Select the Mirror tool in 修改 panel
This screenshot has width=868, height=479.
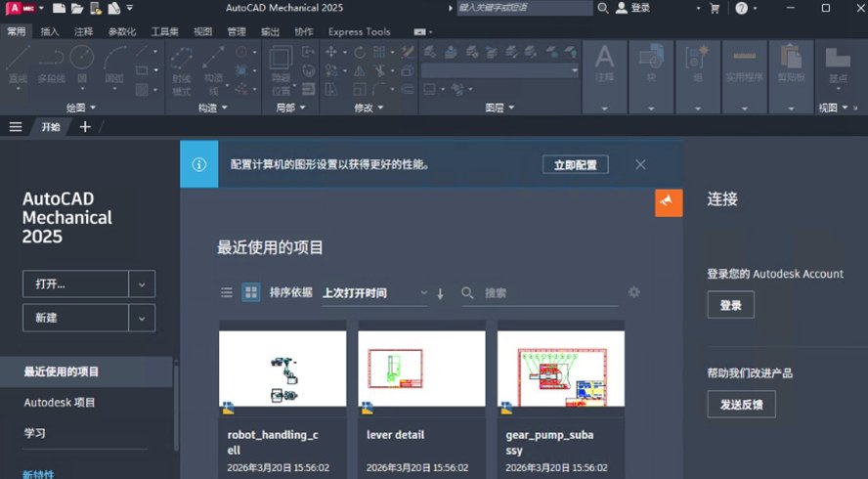coord(360,71)
